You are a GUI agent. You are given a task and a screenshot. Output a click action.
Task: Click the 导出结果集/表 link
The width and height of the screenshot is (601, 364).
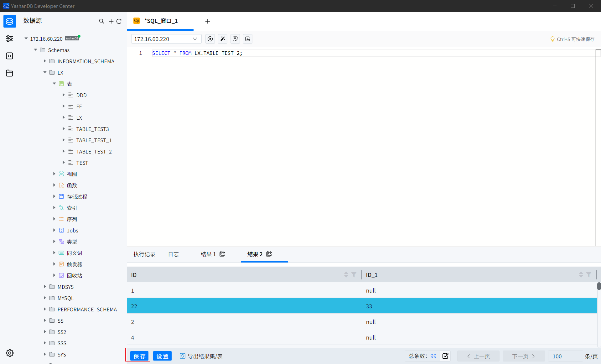tap(201, 356)
